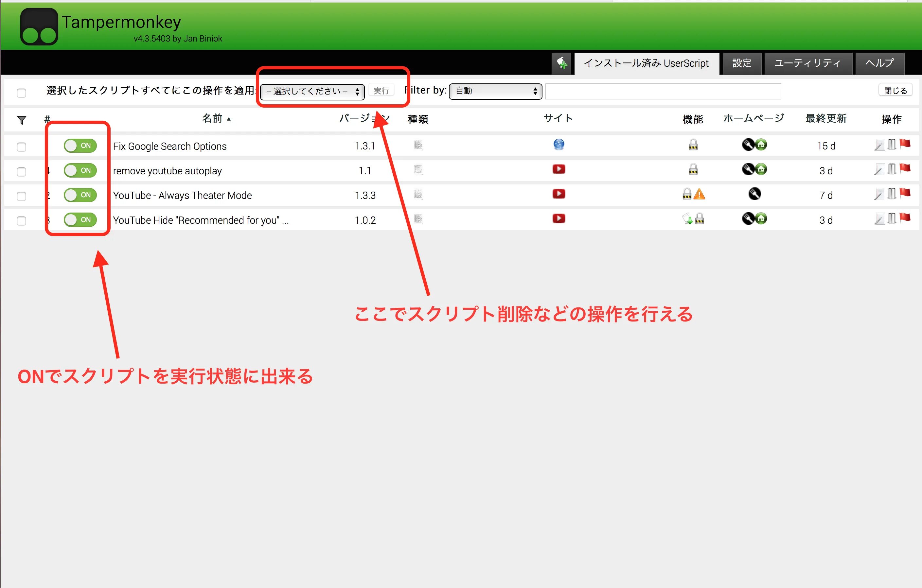The height and width of the screenshot is (588, 922).
Task: Click lock icon on Fix Google Search Options row
Action: coord(693,145)
